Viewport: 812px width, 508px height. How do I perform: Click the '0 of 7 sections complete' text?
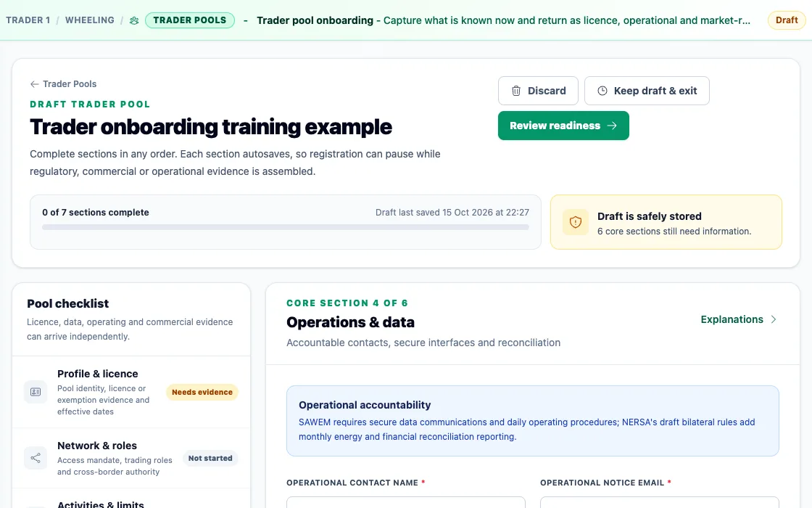pyautogui.click(x=96, y=213)
